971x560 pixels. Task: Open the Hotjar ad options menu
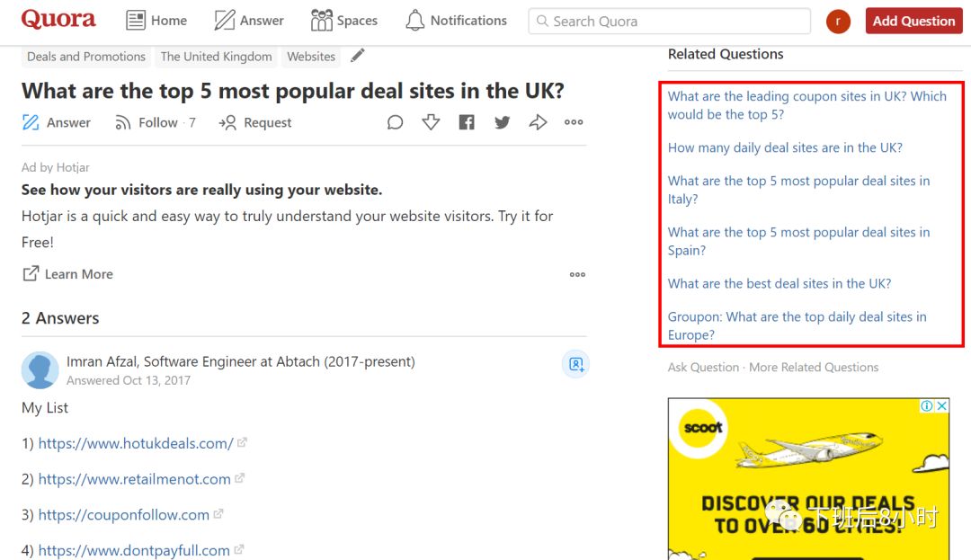(x=577, y=274)
